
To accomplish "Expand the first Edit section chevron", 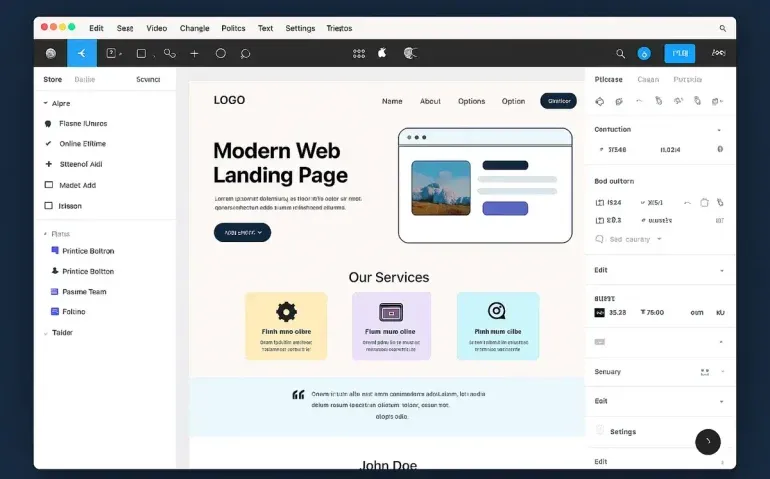I will (x=721, y=271).
